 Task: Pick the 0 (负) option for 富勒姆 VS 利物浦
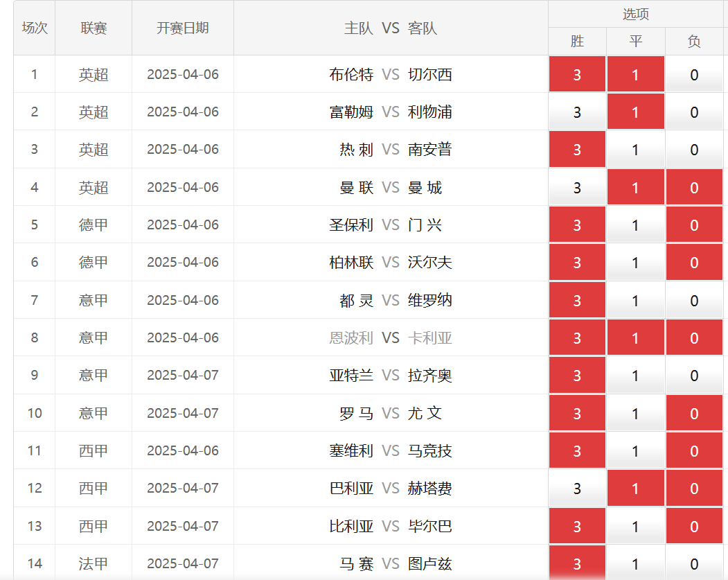coord(694,112)
